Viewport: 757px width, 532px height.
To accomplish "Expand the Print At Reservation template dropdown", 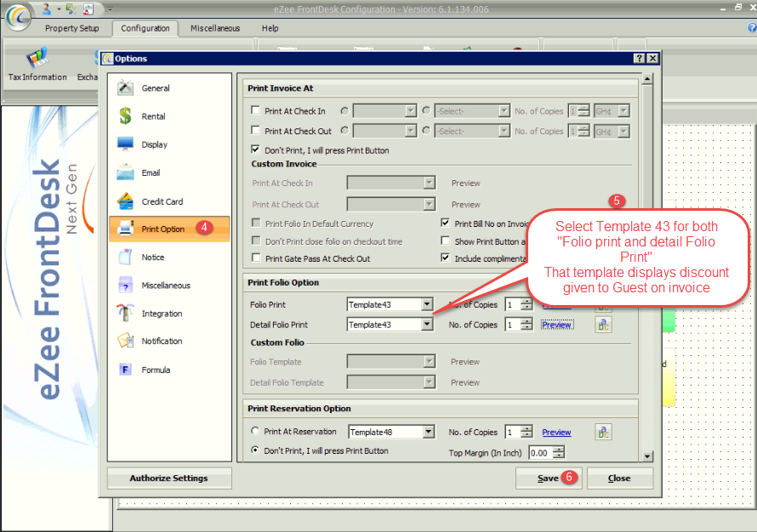I will (427, 432).
